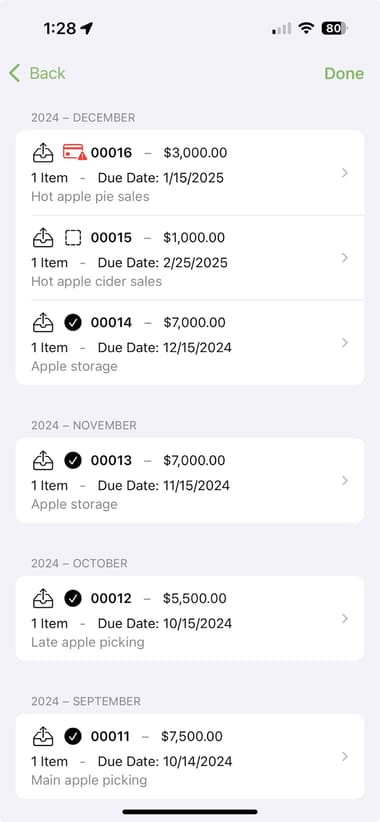380x822 pixels.
Task: Tap the share icon on invoice 00016
Action: (x=43, y=153)
